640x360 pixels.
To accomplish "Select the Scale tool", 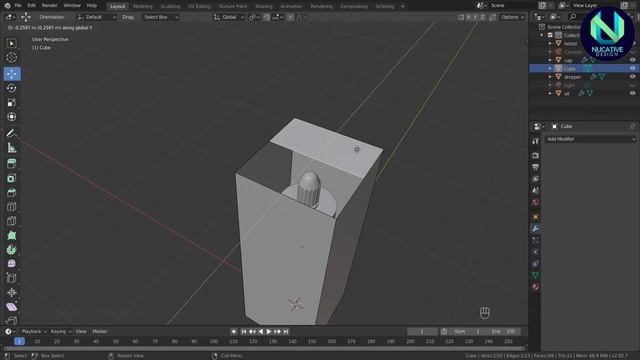I will [11, 102].
